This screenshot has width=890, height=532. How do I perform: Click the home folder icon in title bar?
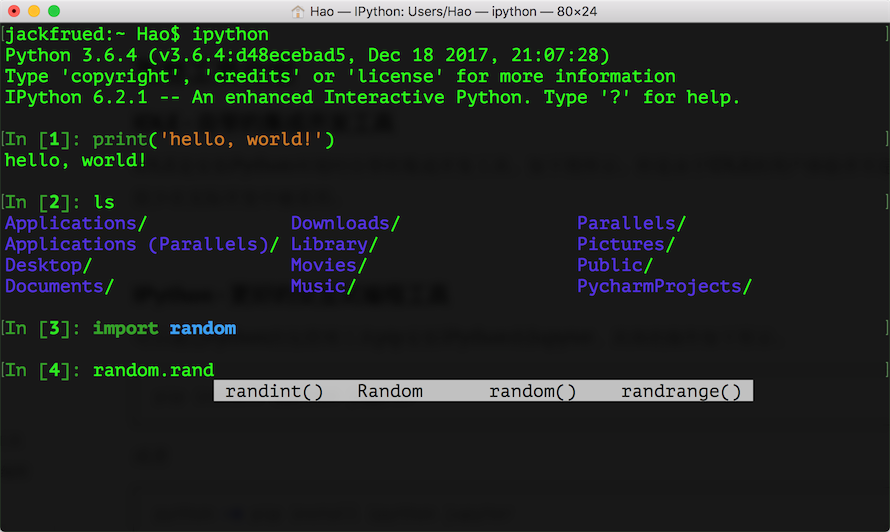tap(298, 11)
